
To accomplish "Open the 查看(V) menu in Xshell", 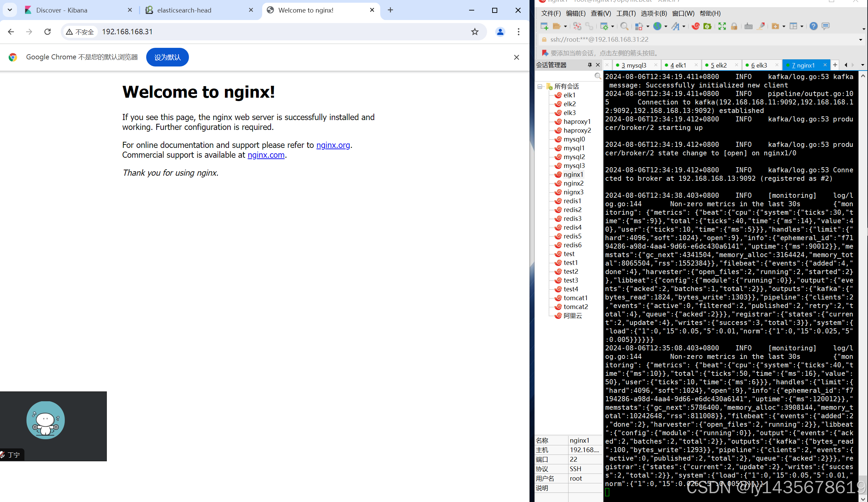I will tap(601, 14).
